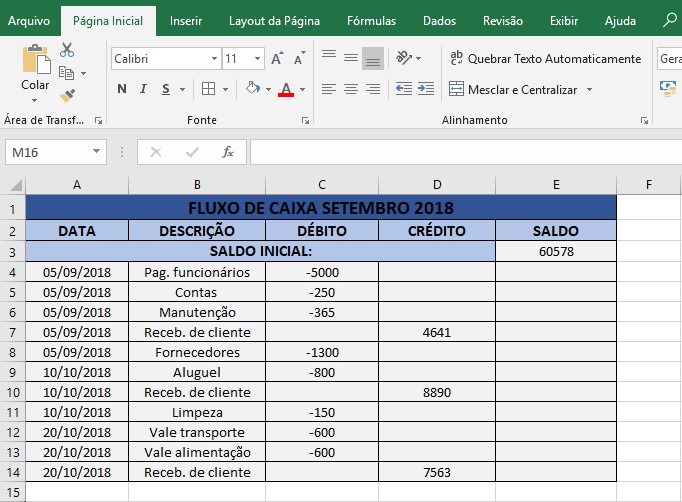The width and height of the screenshot is (682, 502).
Task: Toggle italic I formatting
Action: (x=143, y=89)
